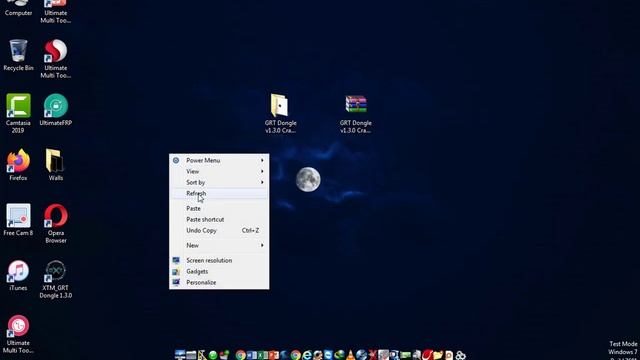Select Ultimate Multi Tool with red swirl icon

pyautogui.click(x=56, y=59)
